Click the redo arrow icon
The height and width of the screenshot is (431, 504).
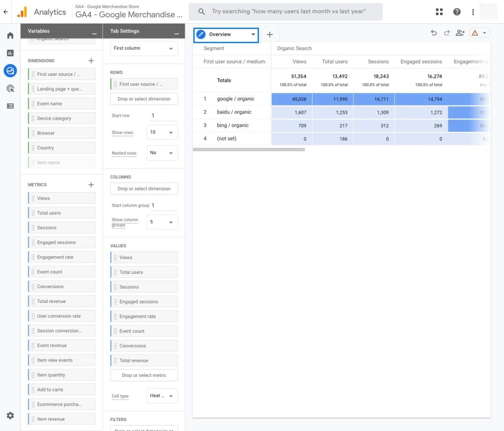[447, 33]
